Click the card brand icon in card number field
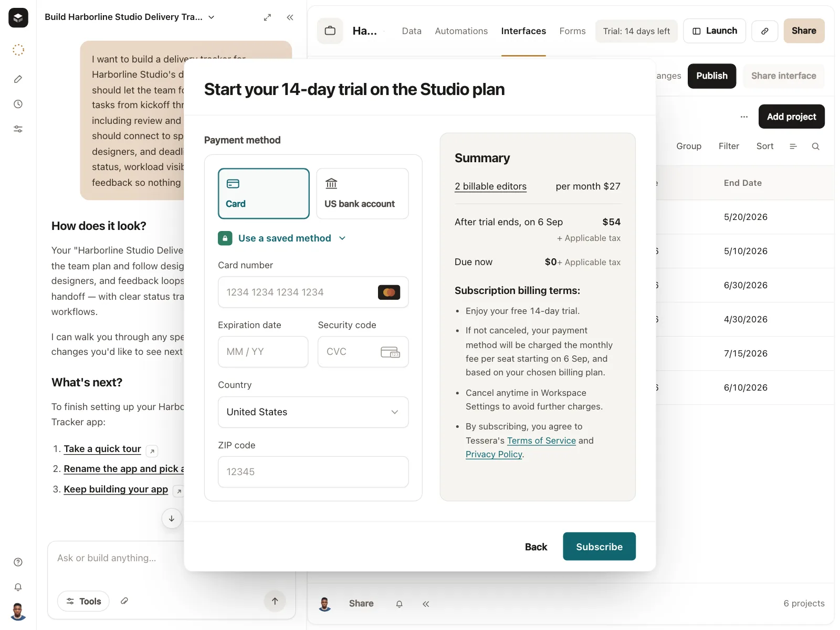This screenshot has width=840, height=630. pyautogui.click(x=389, y=292)
